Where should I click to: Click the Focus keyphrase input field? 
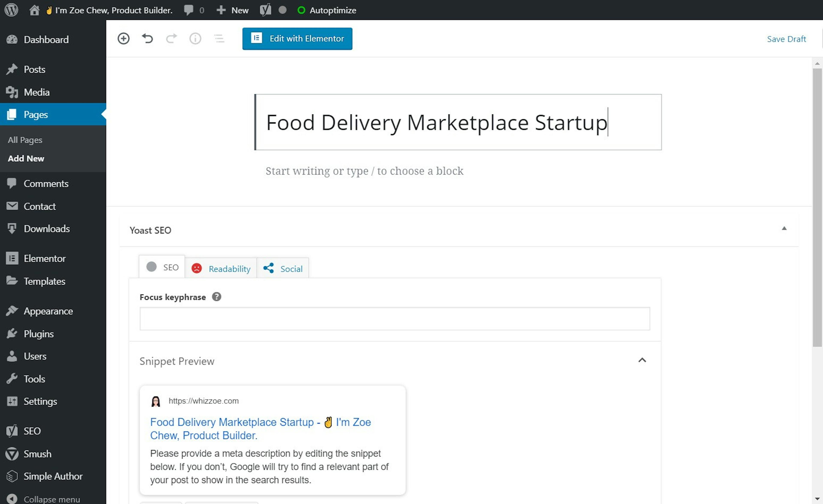tap(395, 318)
